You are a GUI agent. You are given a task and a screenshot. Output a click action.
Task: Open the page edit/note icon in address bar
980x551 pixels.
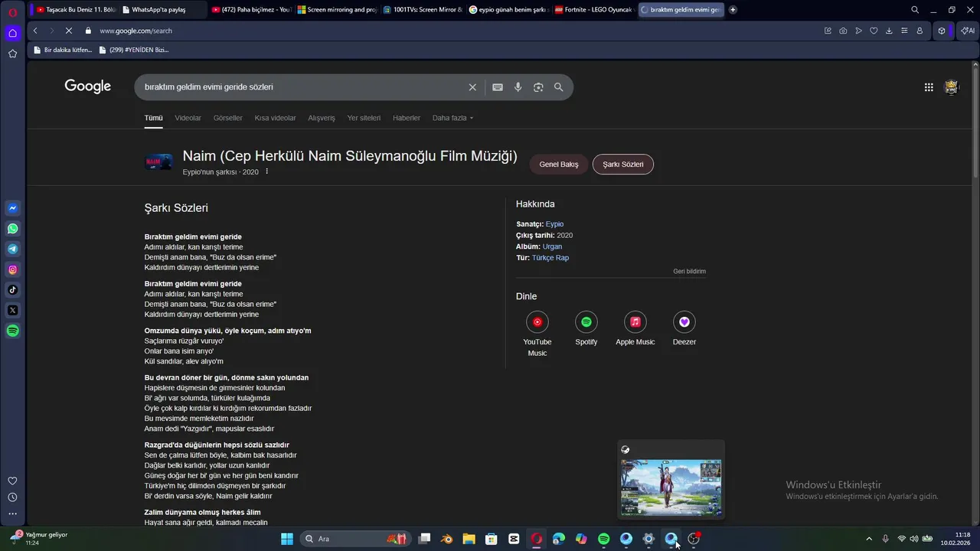(828, 31)
